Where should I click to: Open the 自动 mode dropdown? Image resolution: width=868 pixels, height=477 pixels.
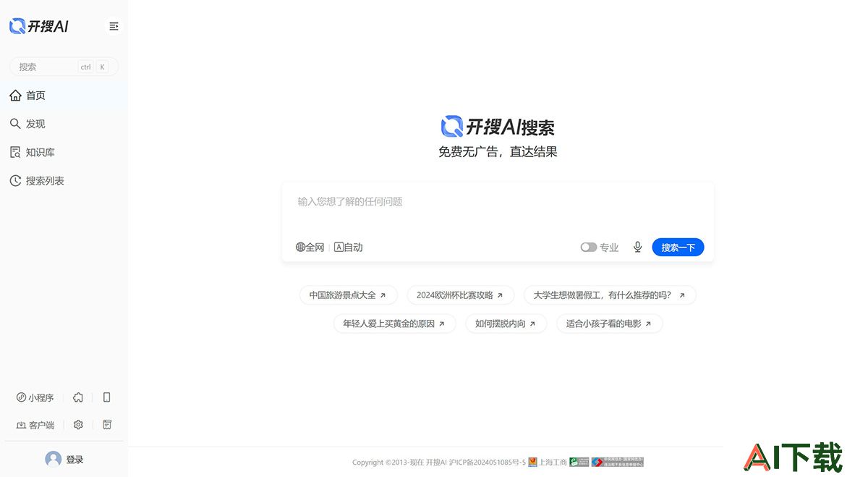[349, 248]
